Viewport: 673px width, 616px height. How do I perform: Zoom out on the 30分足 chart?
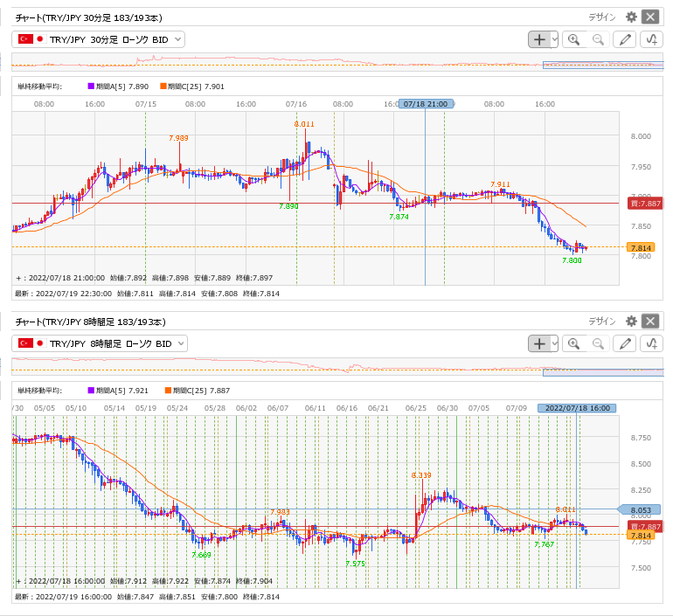click(599, 39)
